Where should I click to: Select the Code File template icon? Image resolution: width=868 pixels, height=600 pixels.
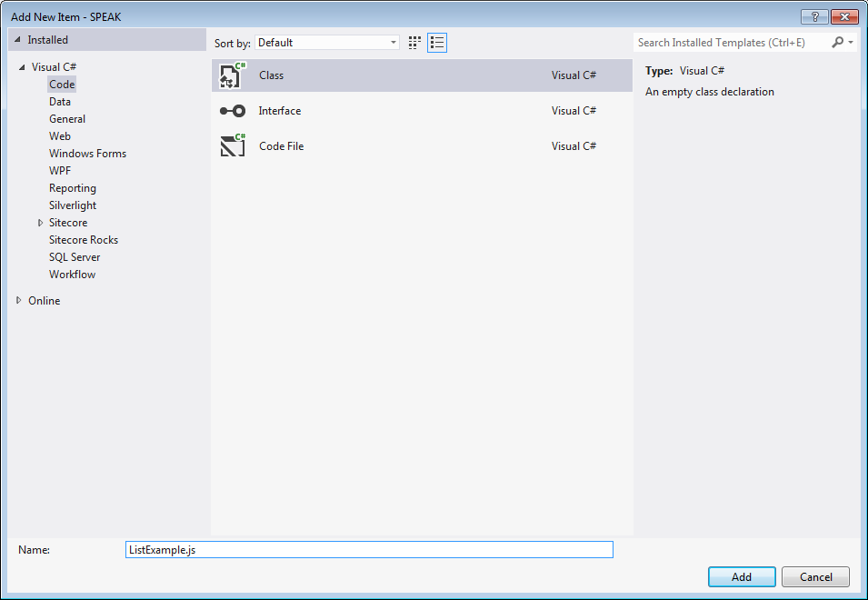(233, 145)
